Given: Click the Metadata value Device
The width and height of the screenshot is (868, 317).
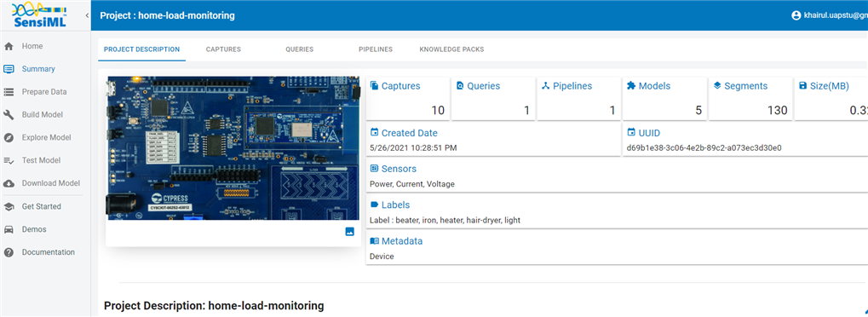Looking at the screenshot, I should 382,256.
